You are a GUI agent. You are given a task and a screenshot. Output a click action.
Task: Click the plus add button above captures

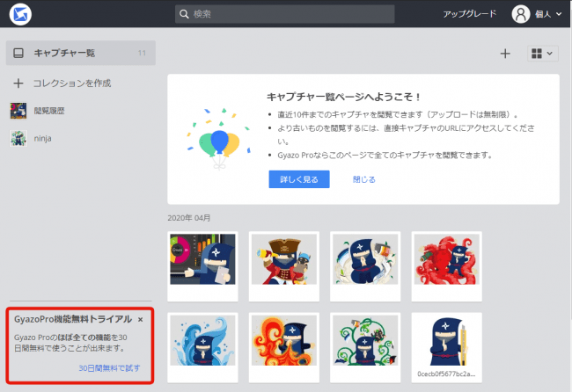coord(505,54)
